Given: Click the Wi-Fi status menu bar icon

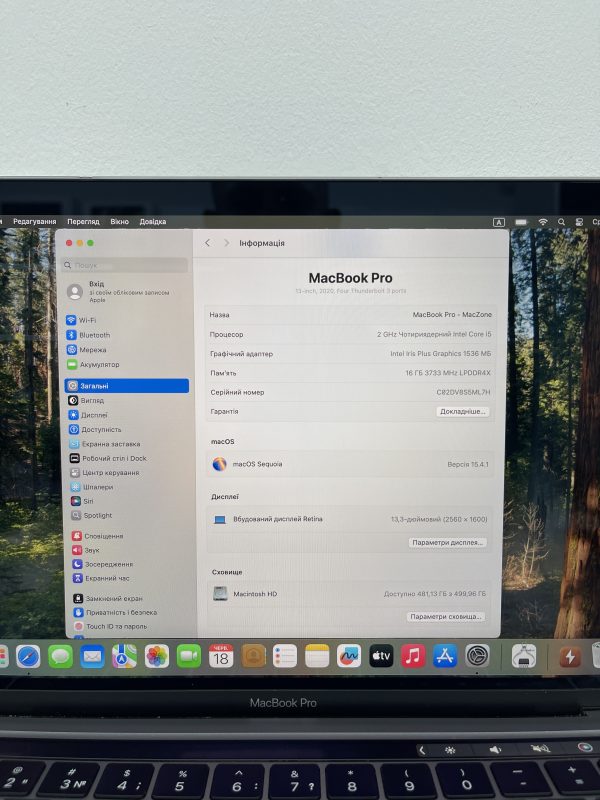Looking at the screenshot, I should pos(543,222).
